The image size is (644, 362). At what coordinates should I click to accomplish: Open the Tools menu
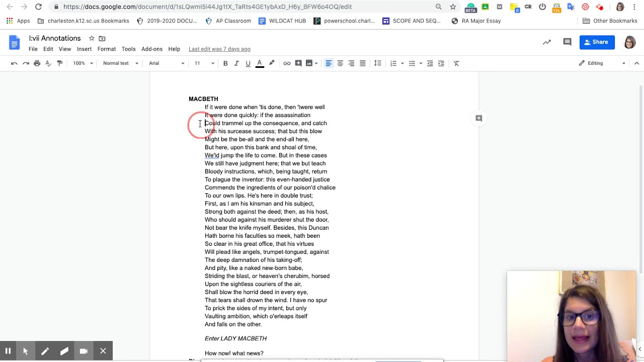pyautogui.click(x=128, y=49)
